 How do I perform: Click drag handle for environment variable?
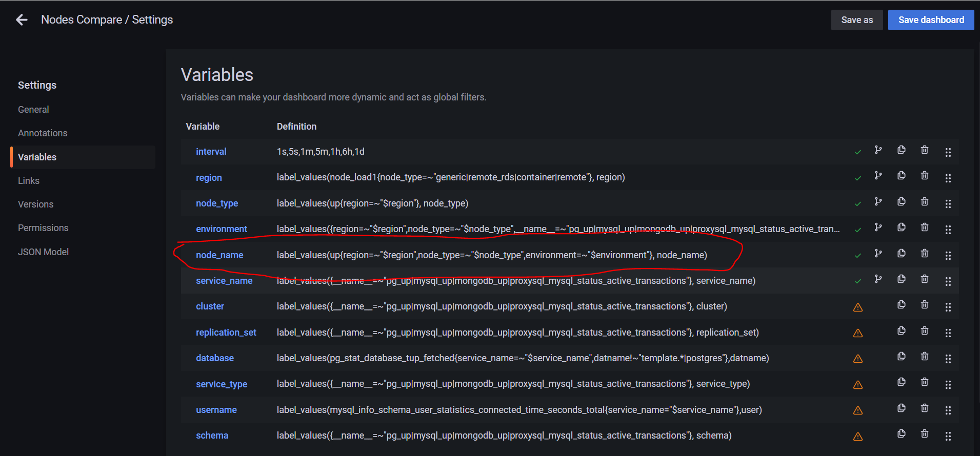[948, 230]
